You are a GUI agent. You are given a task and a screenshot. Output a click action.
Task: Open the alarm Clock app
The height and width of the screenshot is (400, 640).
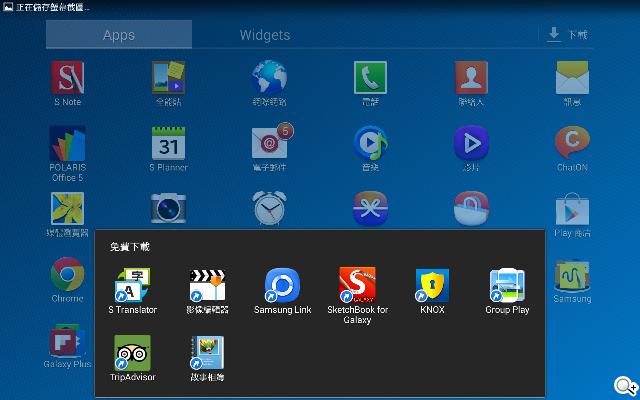point(269,208)
